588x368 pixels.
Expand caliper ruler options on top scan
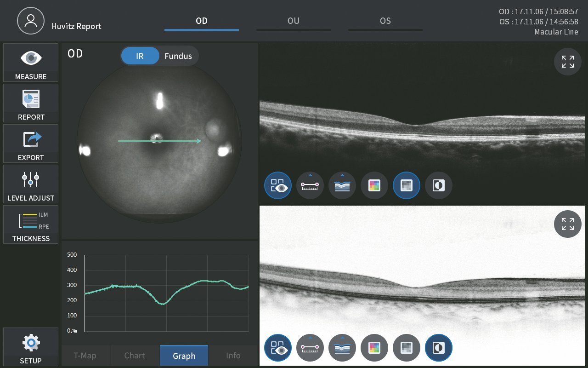click(x=310, y=185)
